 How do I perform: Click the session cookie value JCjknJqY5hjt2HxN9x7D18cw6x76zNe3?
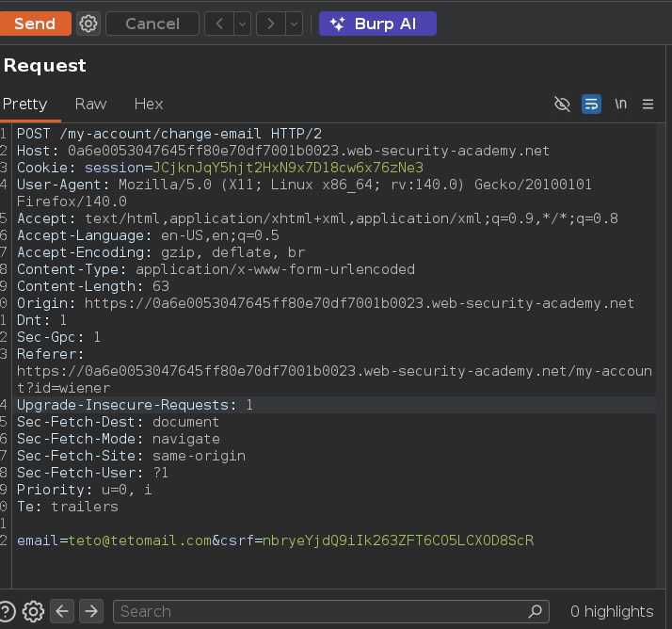pos(288,168)
